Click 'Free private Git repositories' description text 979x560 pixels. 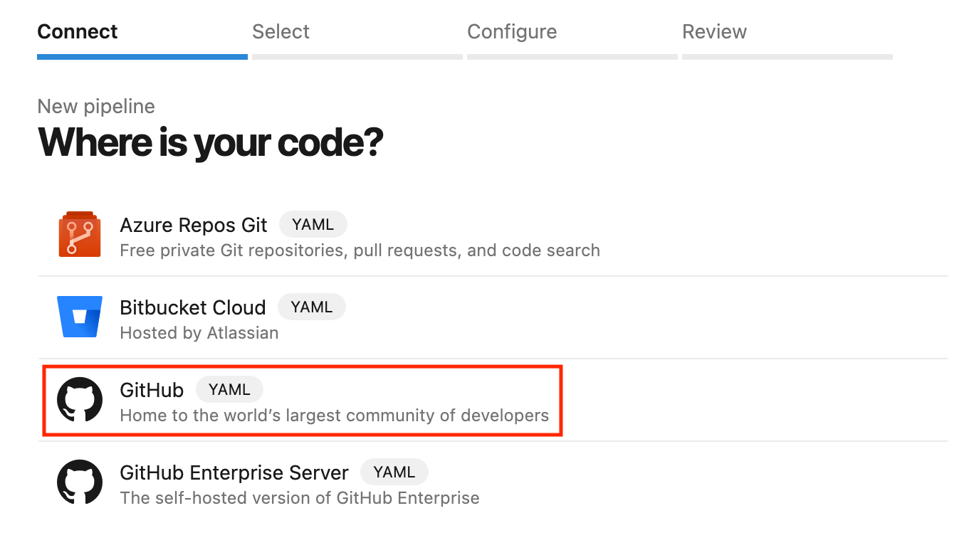click(x=360, y=250)
